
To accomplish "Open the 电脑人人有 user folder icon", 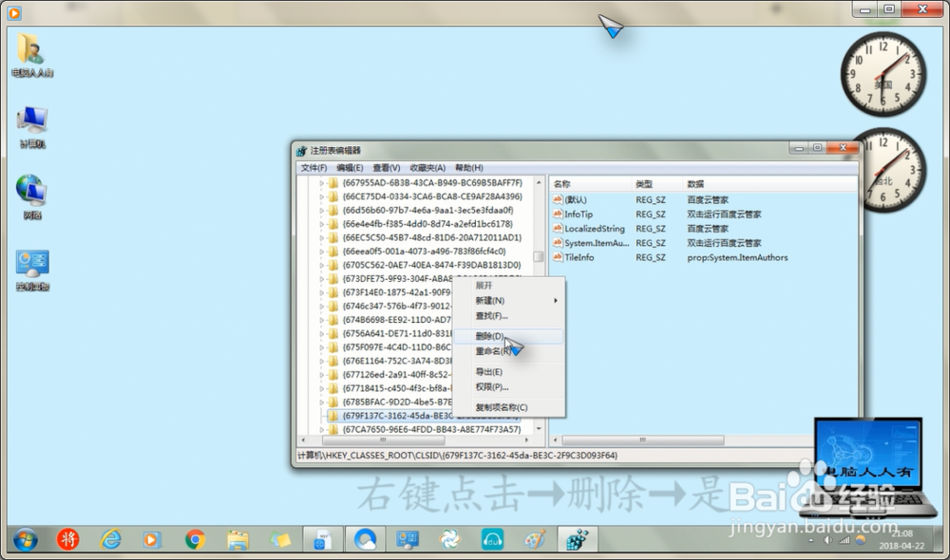I will click(x=31, y=54).
